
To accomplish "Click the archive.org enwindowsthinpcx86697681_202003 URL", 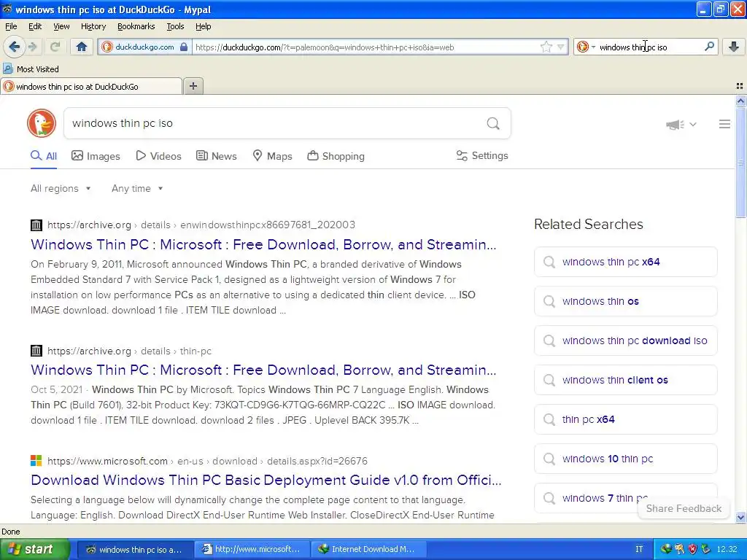I will tap(201, 225).
